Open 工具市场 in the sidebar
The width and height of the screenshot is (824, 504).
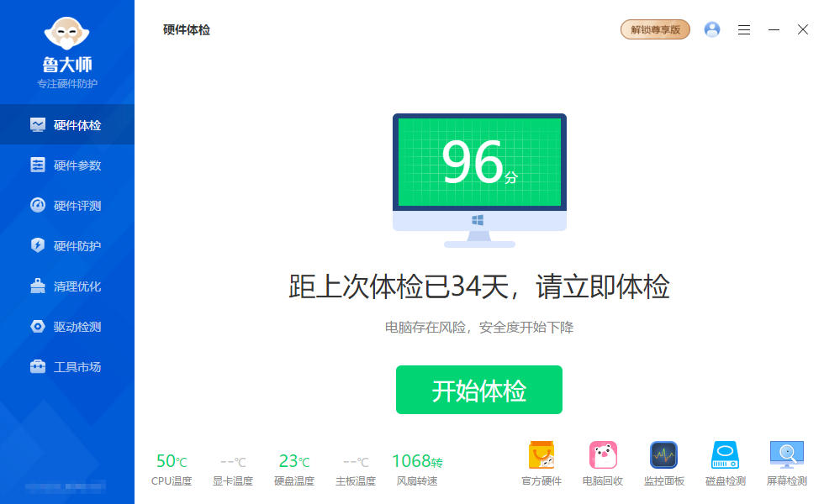67,367
